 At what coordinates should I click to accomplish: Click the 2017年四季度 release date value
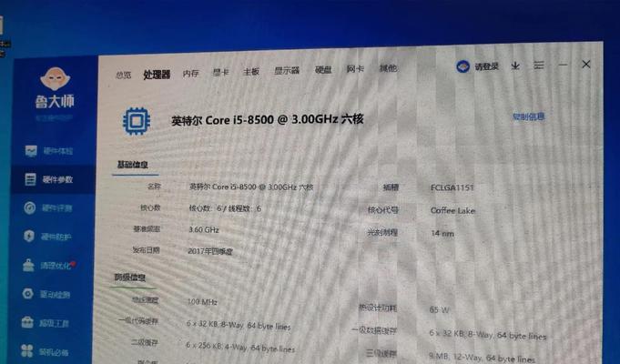pyautogui.click(x=210, y=251)
